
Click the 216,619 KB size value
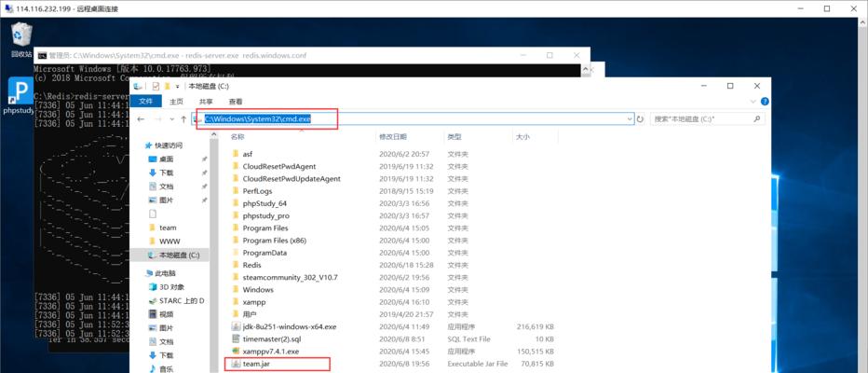(x=536, y=326)
